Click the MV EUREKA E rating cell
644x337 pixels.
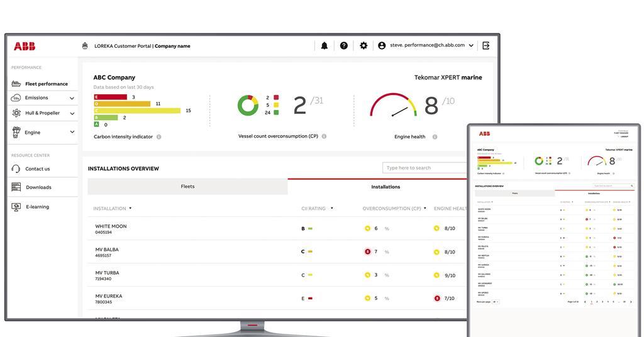pyautogui.click(x=307, y=299)
